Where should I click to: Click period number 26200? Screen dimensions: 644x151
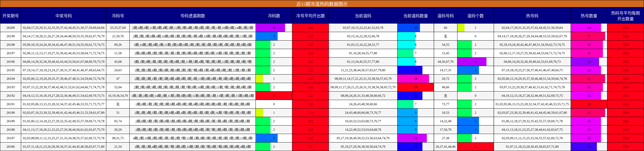11,28
